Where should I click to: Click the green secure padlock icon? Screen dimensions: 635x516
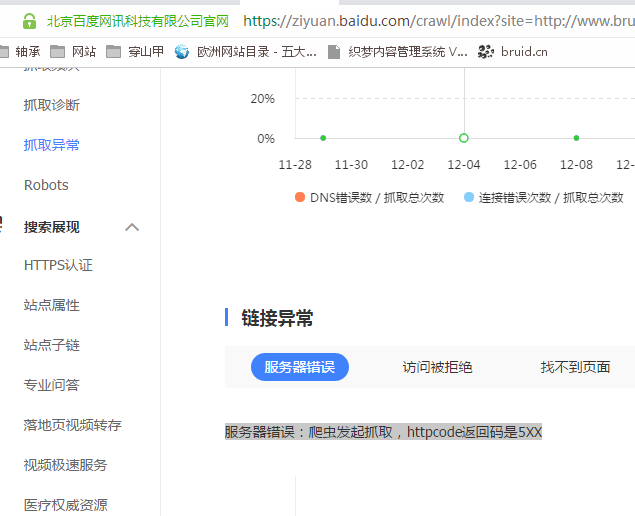click(29, 21)
